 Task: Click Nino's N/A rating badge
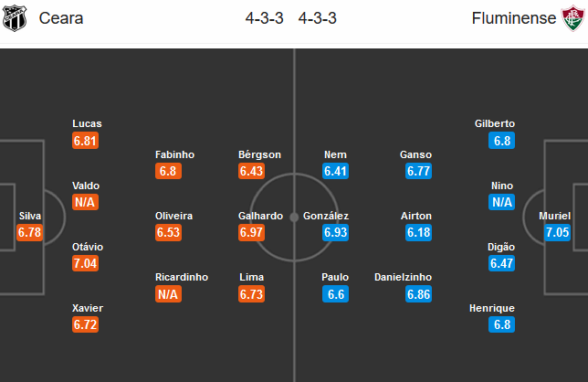coord(502,202)
